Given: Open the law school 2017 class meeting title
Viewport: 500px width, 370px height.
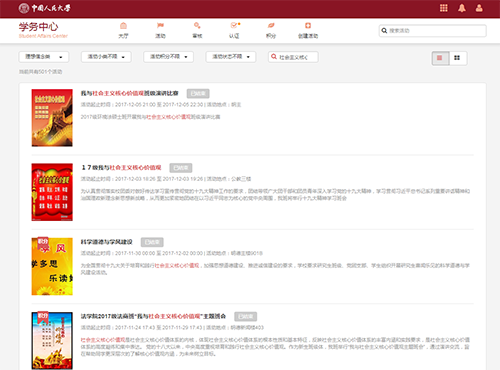Looking at the screenshot, I should [153, 316].
